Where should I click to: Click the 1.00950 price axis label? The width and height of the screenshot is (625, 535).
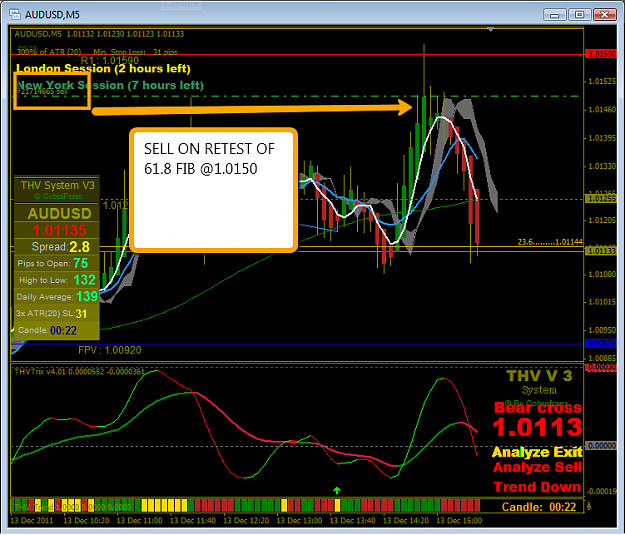(x=601, y=330)
